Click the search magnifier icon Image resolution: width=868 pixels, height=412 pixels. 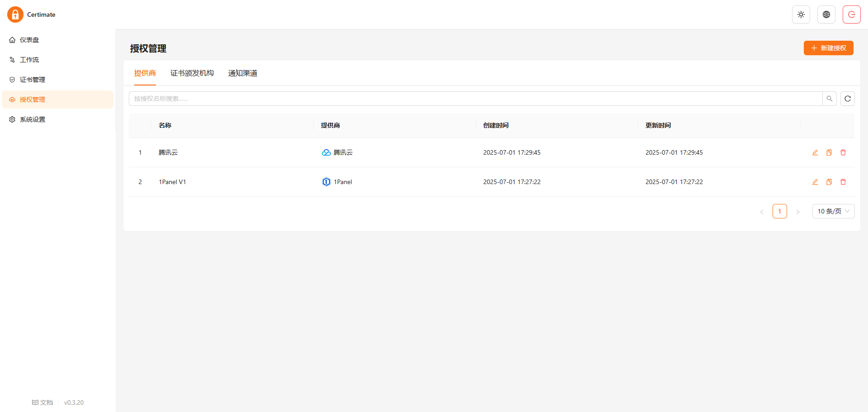(830, 99)
